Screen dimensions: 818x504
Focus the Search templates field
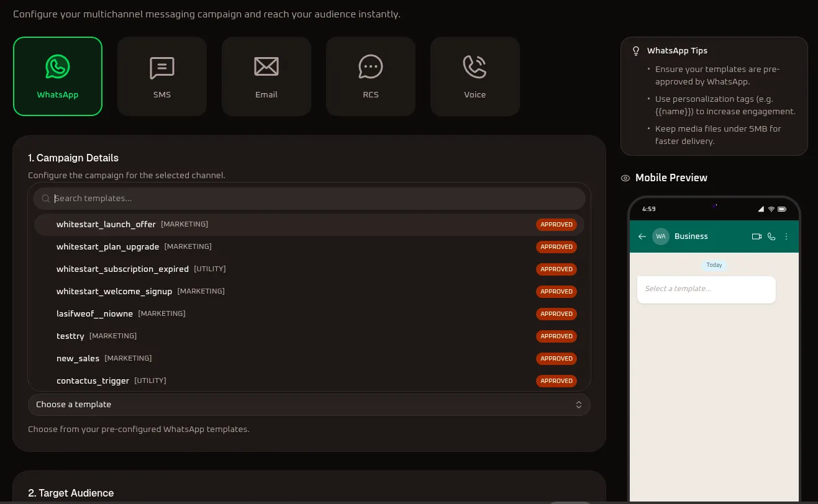(x=309, y=199)
